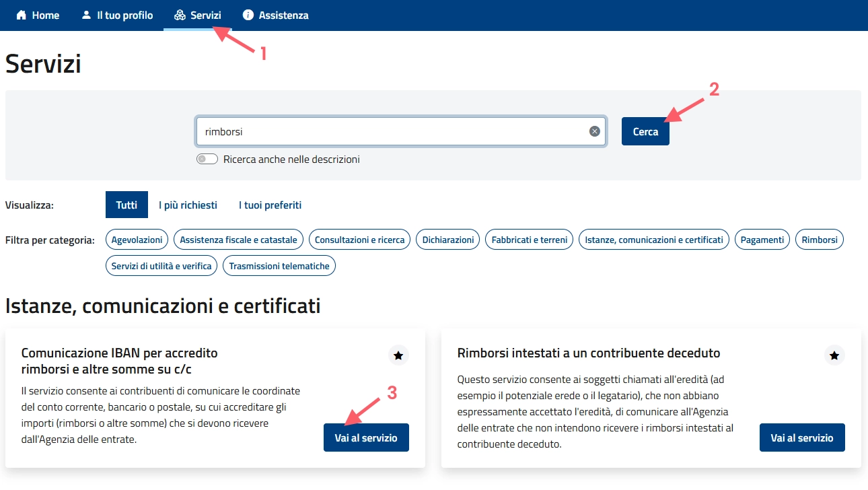This screenshot has height=490, width=868.
Task: Click Vai al servizio on the deceased taxpayer card
Action: (802, 437)
